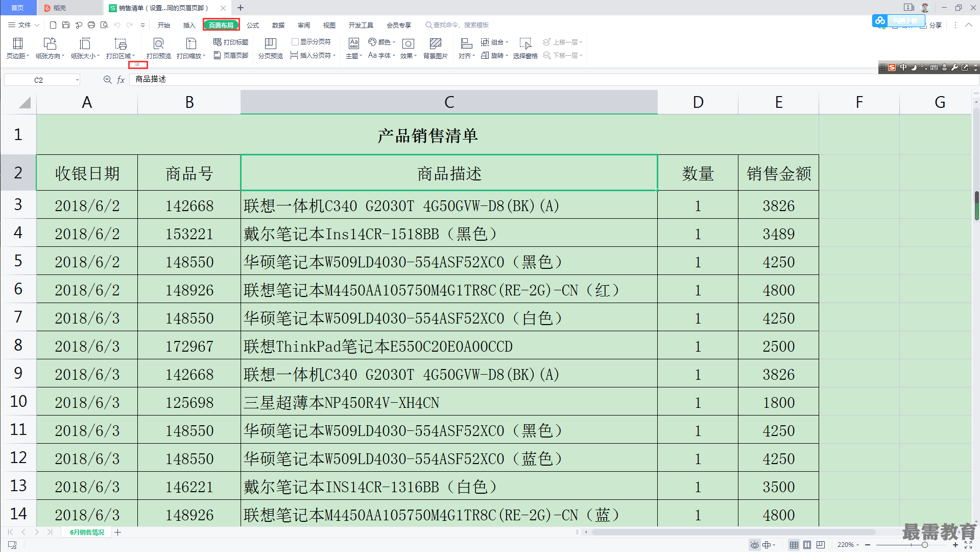
Task: Click the Print Preview icon in quick access toolbar
Action: click(104, 25)
